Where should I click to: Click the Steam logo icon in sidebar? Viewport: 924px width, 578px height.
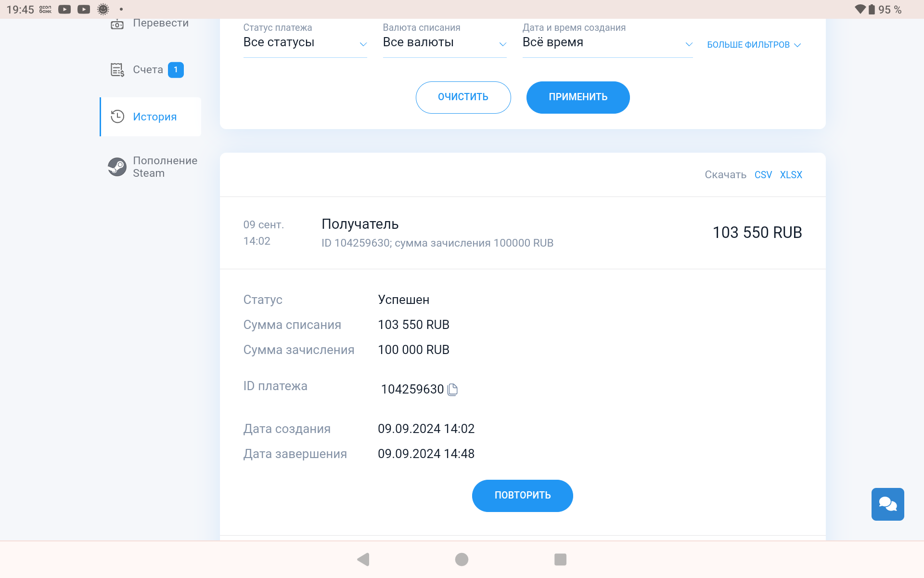117,167
